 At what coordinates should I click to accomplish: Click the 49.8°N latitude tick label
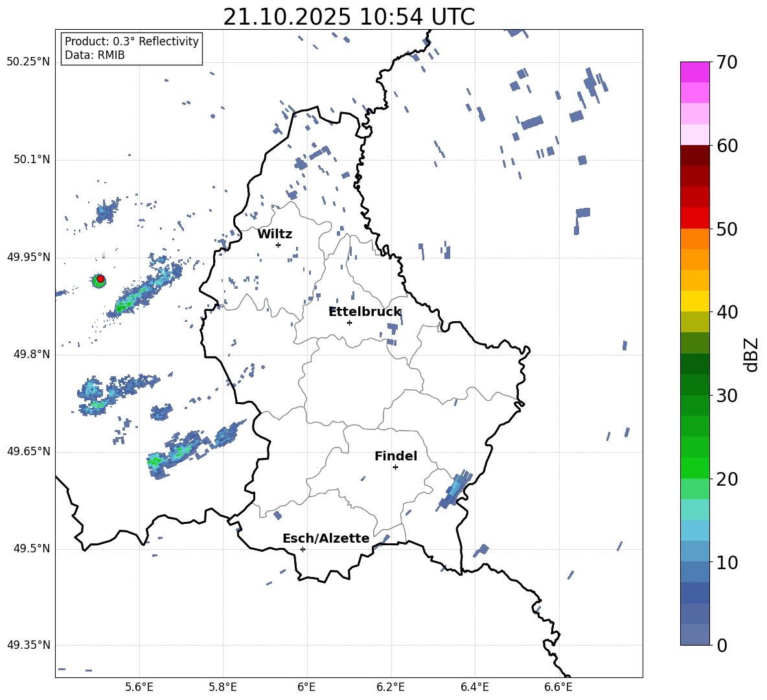[x=32, y=354]
